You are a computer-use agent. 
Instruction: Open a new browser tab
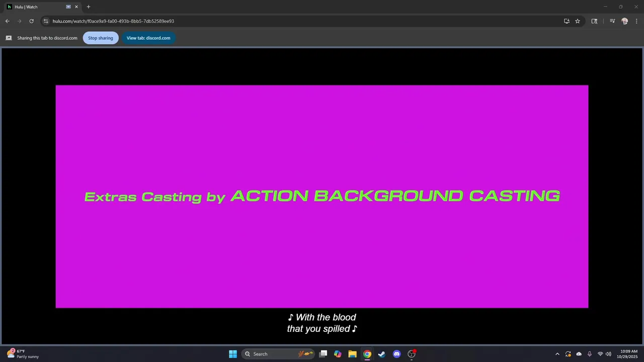coord(89,7)
